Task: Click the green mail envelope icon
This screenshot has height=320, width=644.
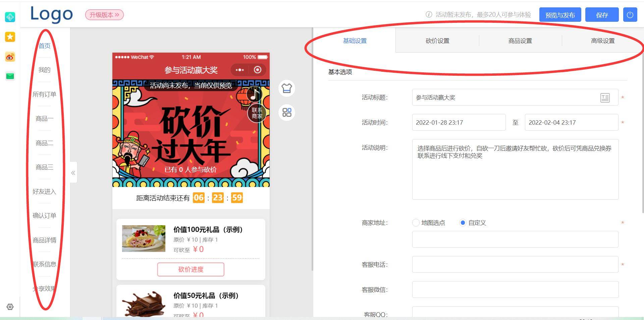Action: pyautogui.click(x=10, y=76)
